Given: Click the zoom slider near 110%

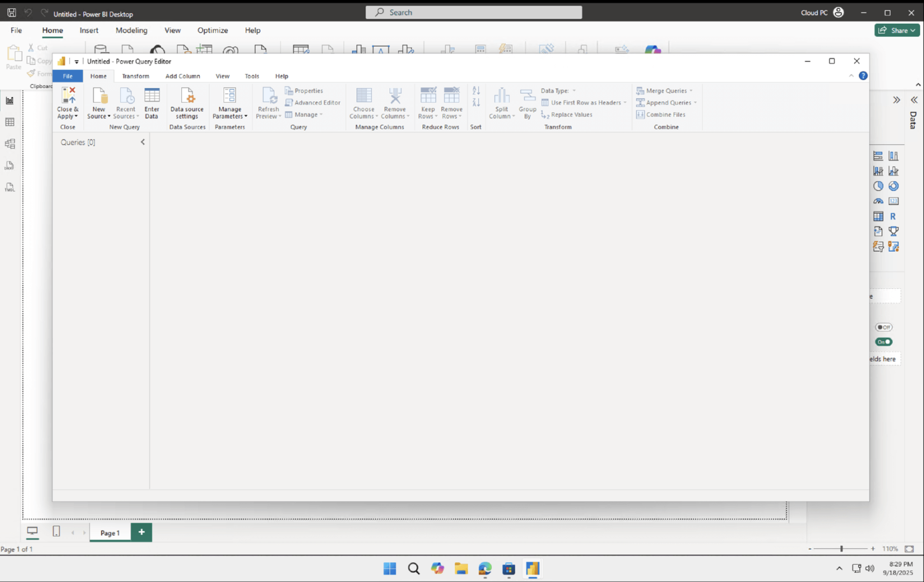Looking at the screenshot, I should (x=842, y=549).
